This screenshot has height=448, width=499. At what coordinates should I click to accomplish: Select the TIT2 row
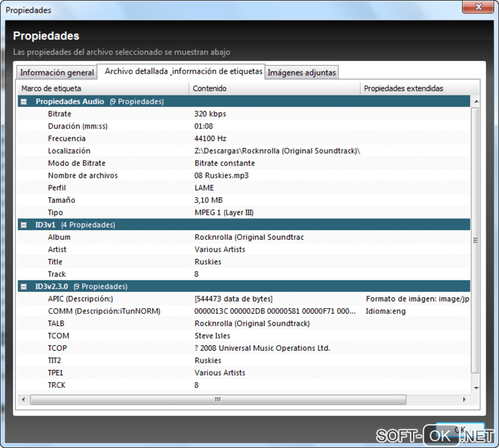pos(244,360)
